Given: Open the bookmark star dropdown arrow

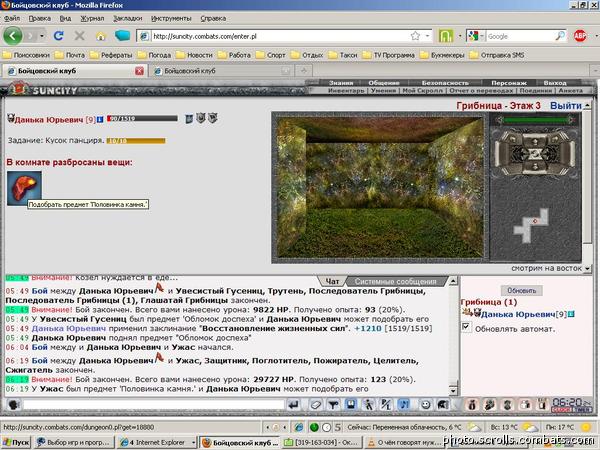Looking at the screenshot, I should point(427,36).
